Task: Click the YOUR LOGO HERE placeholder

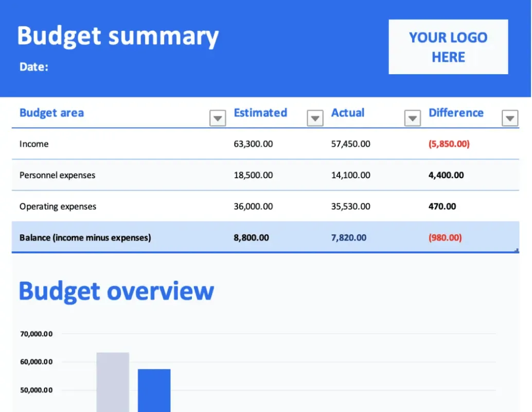Action: point(448,47)
